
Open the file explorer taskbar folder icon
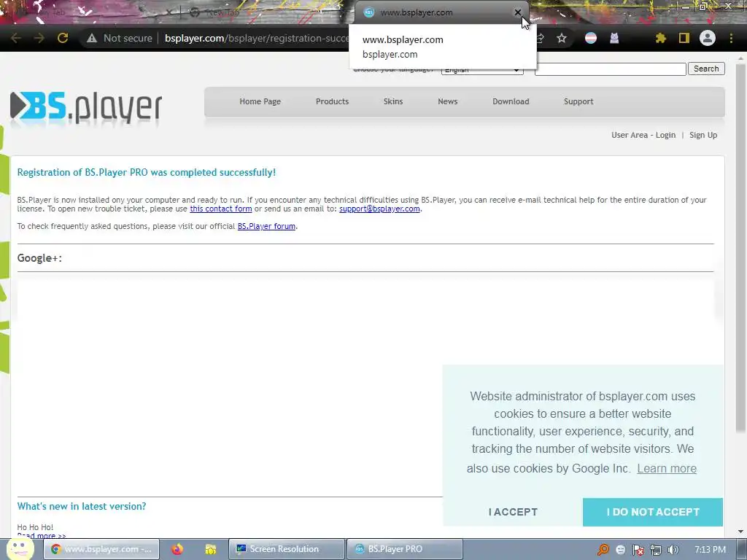[210, 549]
